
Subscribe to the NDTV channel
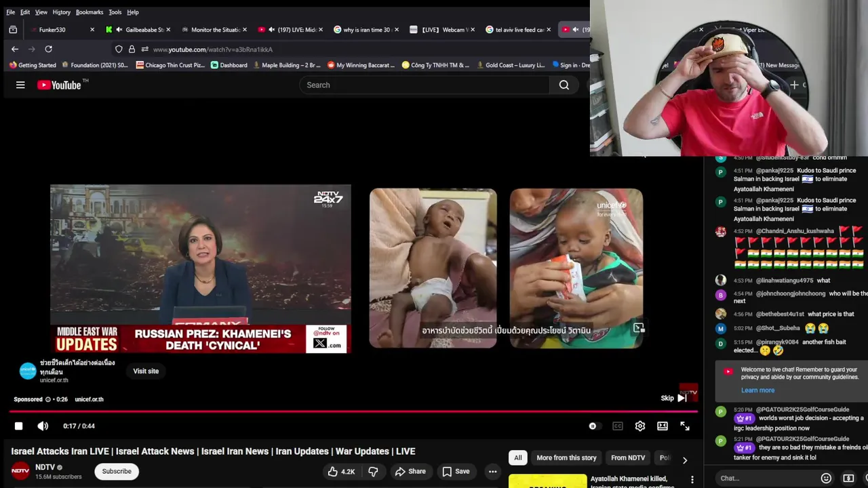(117, 471)
